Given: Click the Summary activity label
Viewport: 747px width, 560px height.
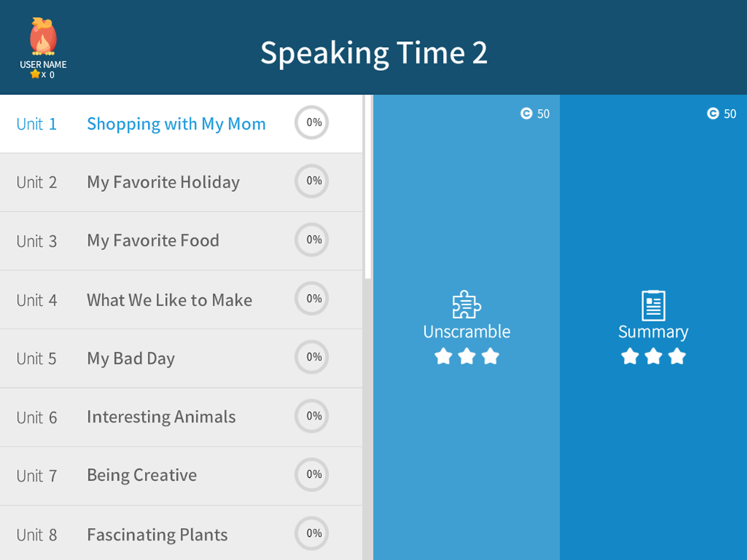Looking at the screenshot, I should pyautogui.click(x=653, y=332).
